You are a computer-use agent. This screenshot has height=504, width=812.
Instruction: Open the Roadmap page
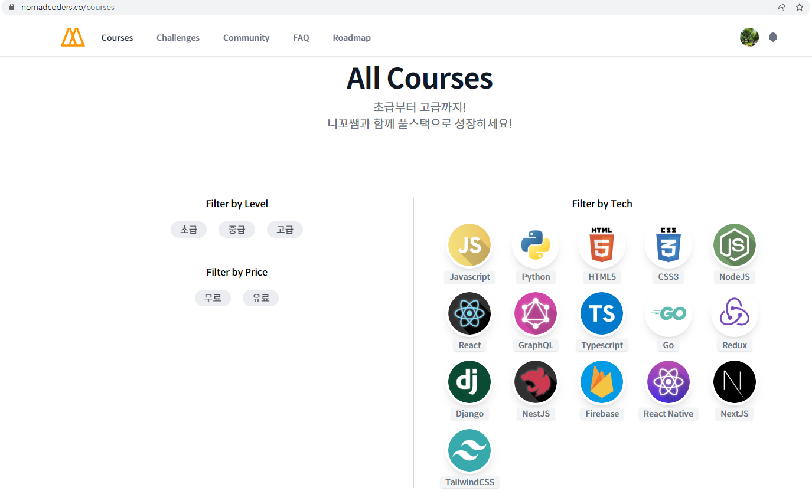[x=352, y=38]
